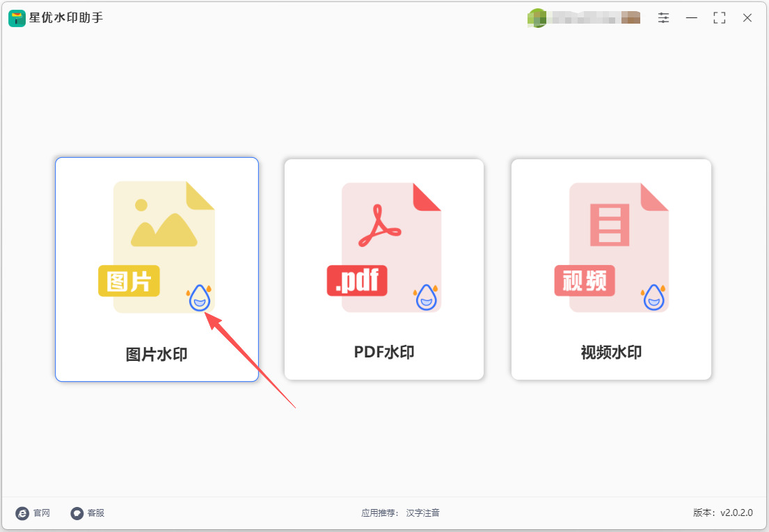
Task: Click the 应用推荐 label
Action: pyautogui.click(x=378, y=513)
